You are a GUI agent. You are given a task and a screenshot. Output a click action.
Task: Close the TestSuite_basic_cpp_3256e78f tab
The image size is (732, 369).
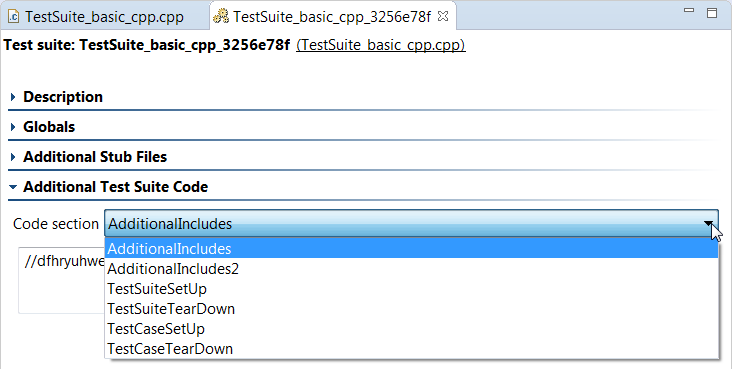[x=443, y=16]
